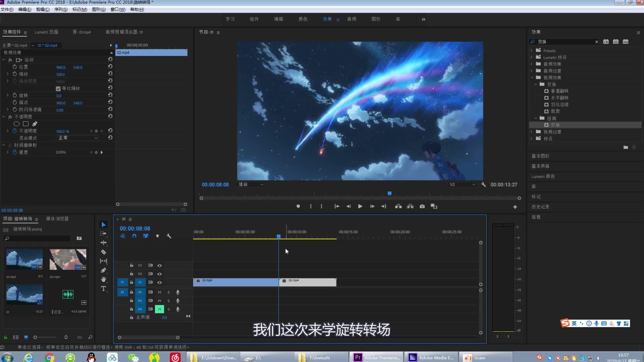This screenshot has width=644, height=362.
Task: Click the 02.mp4 thumbnail in project panel
Action: point(68,259)
